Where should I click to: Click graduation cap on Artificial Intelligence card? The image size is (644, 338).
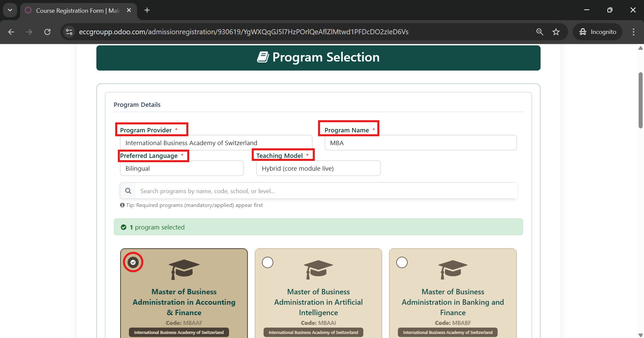(x=318, y=269)
